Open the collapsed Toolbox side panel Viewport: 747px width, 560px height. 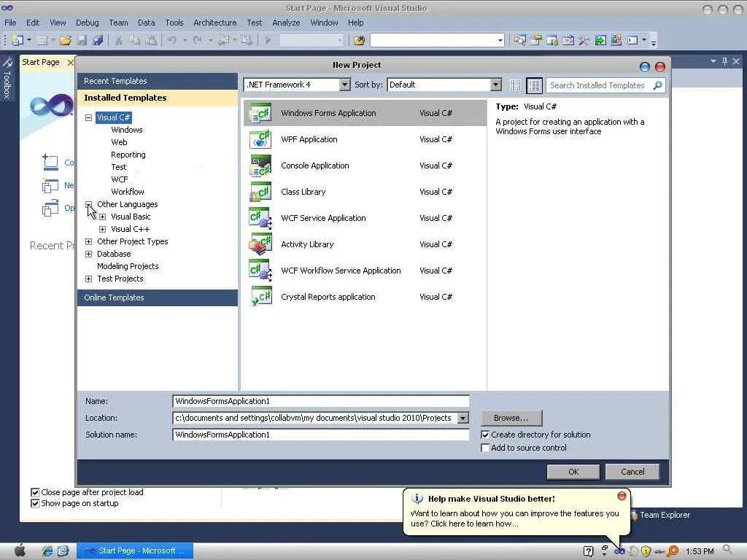(x=7, y=77)
